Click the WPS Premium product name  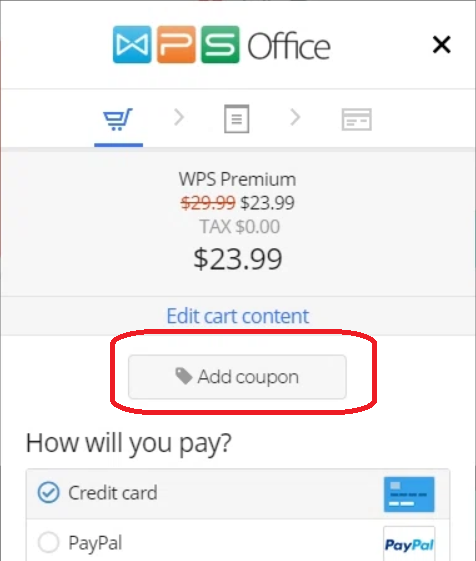[x=237, y=179]
